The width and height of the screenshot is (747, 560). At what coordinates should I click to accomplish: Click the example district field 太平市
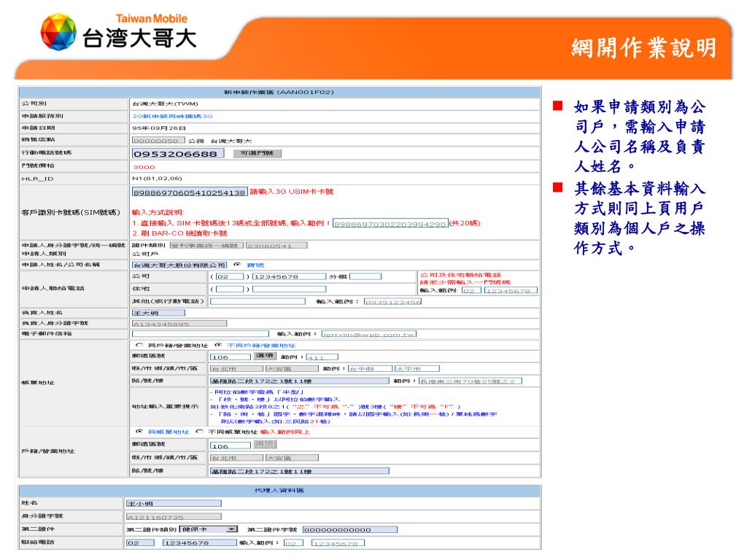[x=417, y=368]
